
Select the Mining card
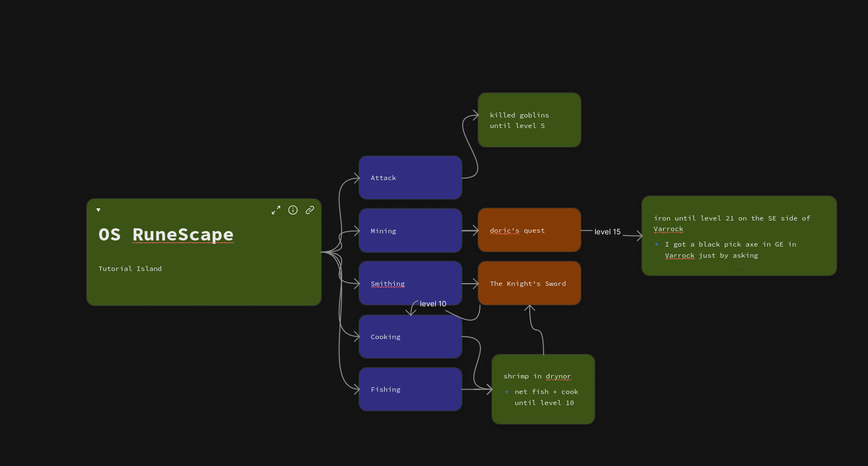(x=410, y=231)
